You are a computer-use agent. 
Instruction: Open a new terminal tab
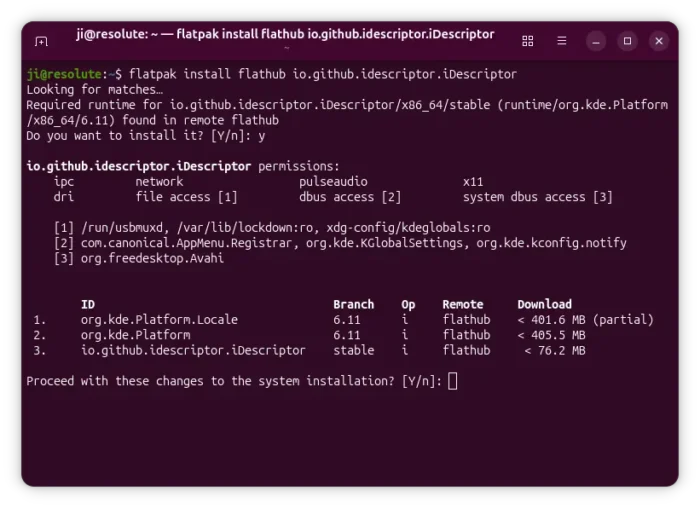click(41, 42)
